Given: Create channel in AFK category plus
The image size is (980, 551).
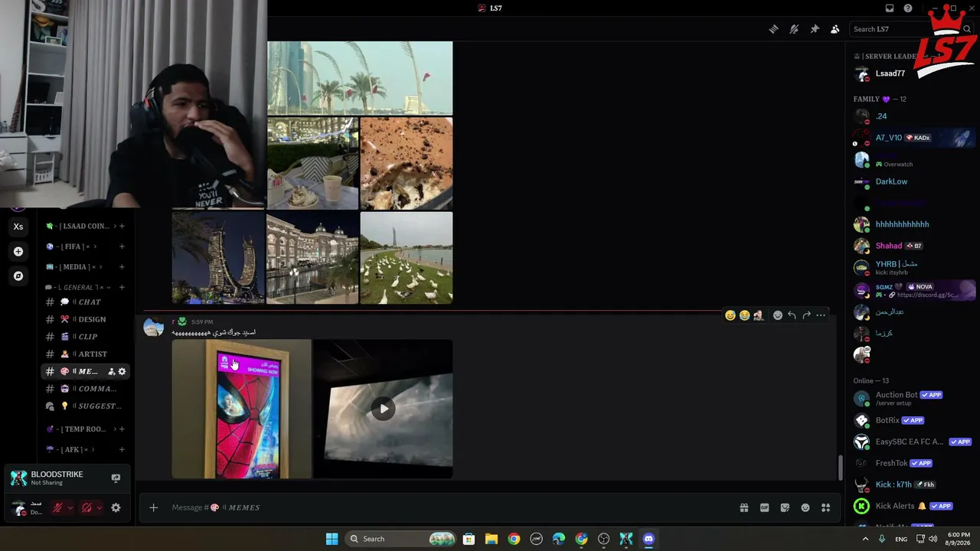Looking at the screenshot, I should pos(122,449).
